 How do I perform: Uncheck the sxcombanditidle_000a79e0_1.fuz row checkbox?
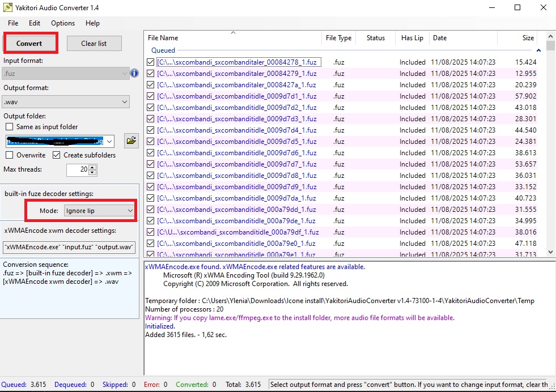150,244
